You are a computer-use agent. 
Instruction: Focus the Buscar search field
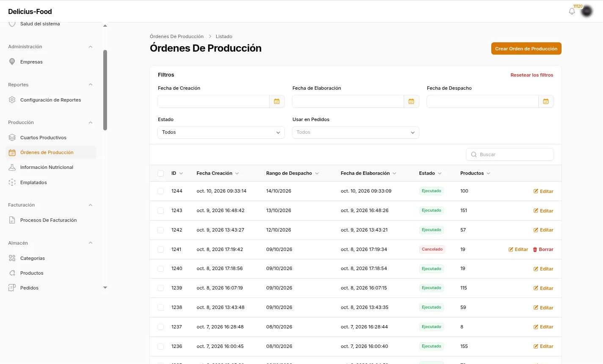(x=510, y=154)
